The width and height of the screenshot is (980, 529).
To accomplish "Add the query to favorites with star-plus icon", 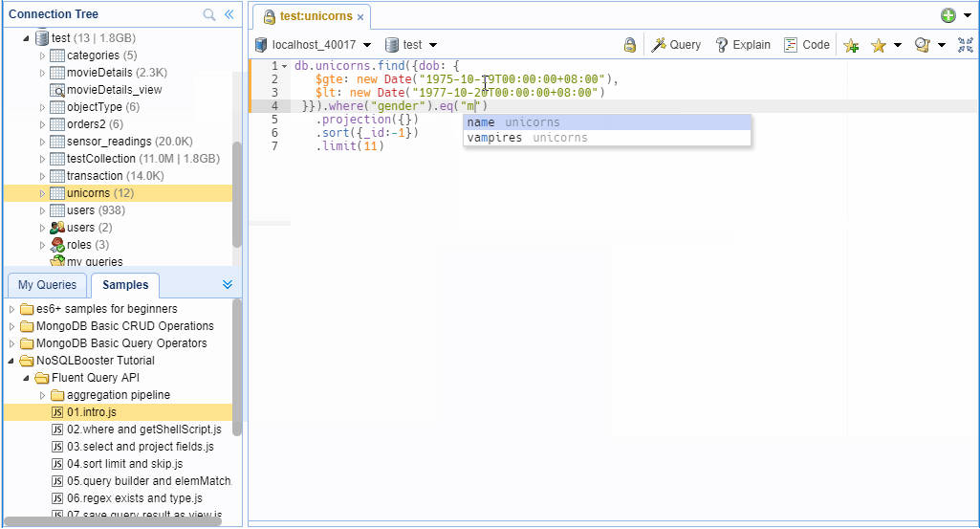I will click(851, 45).
